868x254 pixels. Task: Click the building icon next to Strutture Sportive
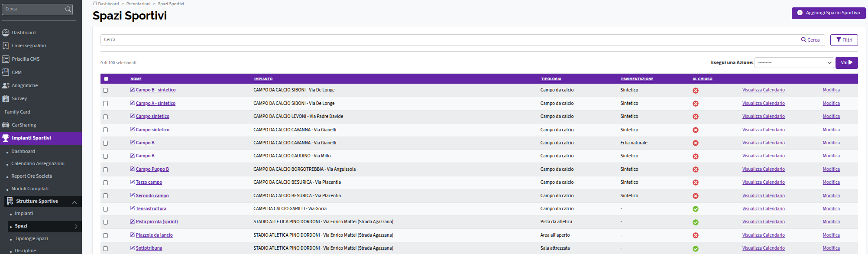(10, 201)
